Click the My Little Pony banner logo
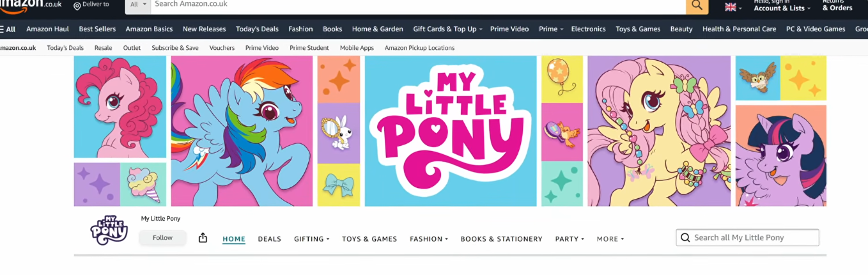The height and width of the screenshot is (275, 868). tap(451, 131)
